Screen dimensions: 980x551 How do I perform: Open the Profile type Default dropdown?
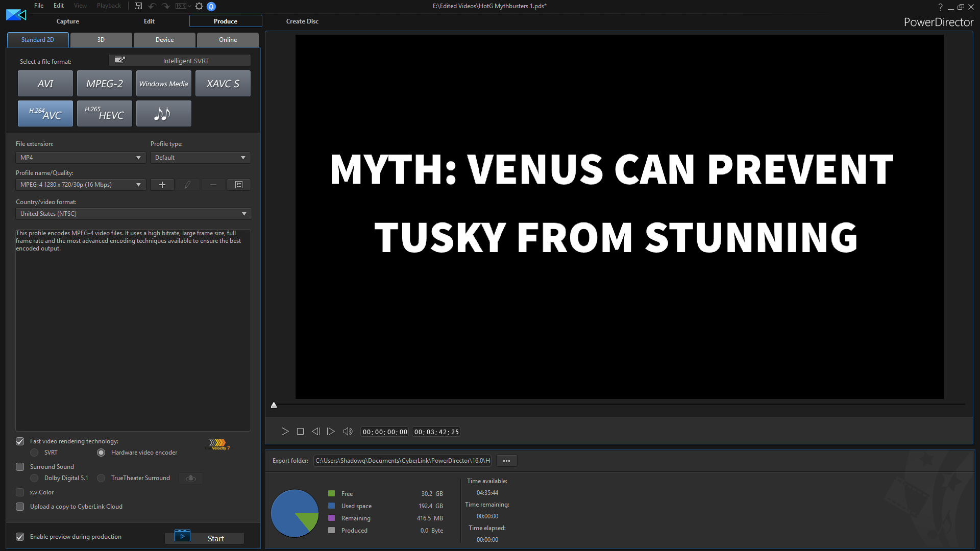(200, 158)
